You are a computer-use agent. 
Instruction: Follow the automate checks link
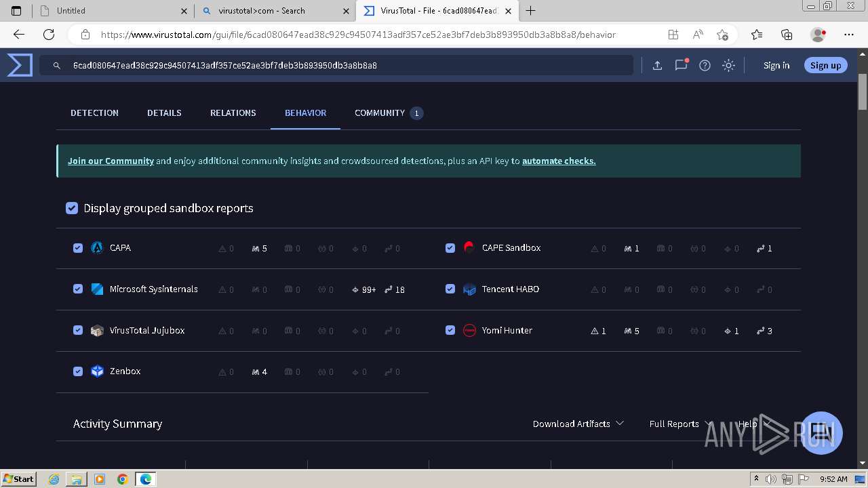tap(559, 161)
